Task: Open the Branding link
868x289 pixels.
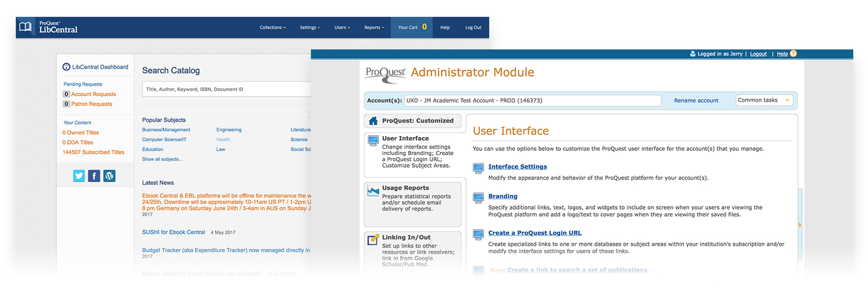Action: (503, 196)
